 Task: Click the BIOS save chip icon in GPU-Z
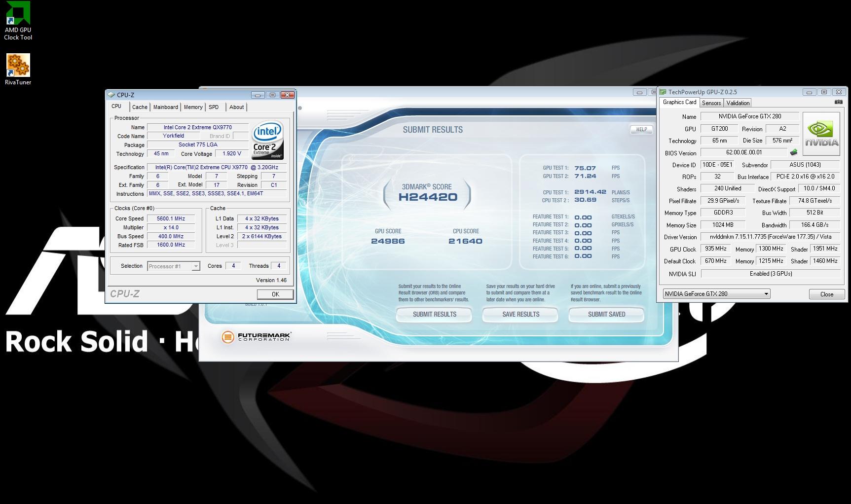pos(794,152)
